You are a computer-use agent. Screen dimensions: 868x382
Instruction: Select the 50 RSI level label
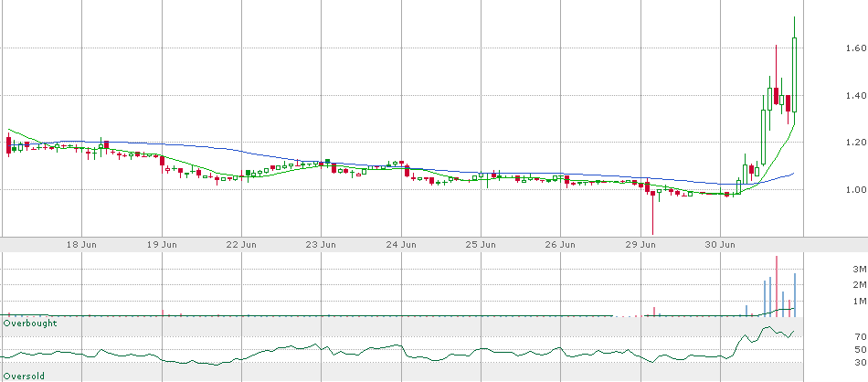[860, 349]
